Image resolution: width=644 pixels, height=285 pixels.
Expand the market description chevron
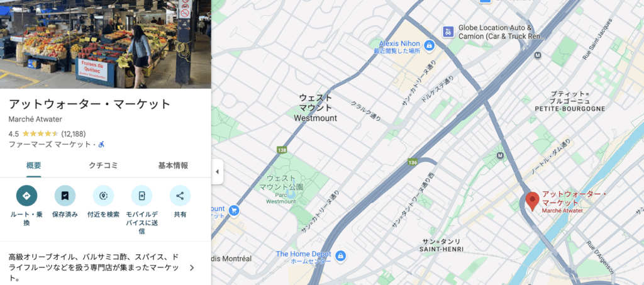[x=192, y=268]
